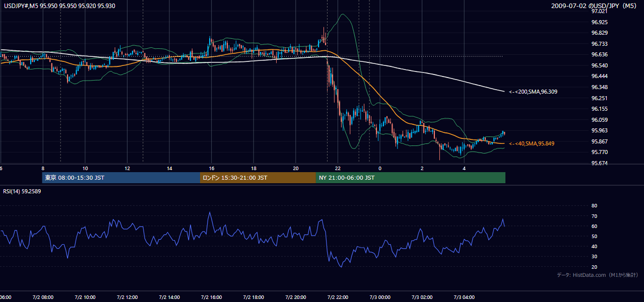644x302 pixels.
Task: Click price axis value 96.348
Action: 600,88
